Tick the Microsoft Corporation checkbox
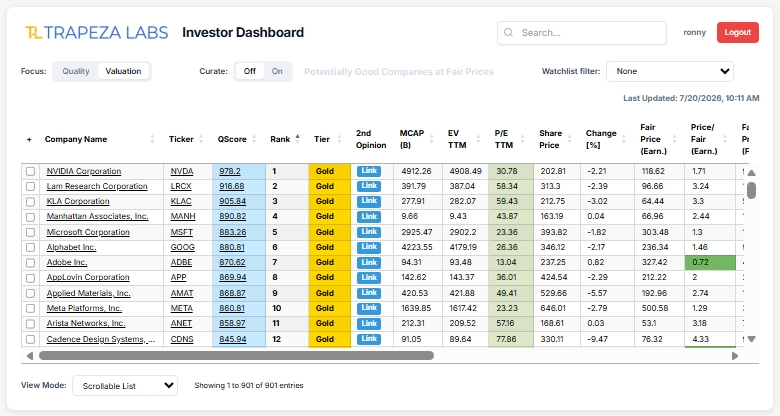Viewport: 780px width, 416px height. (x=30, y=232)
